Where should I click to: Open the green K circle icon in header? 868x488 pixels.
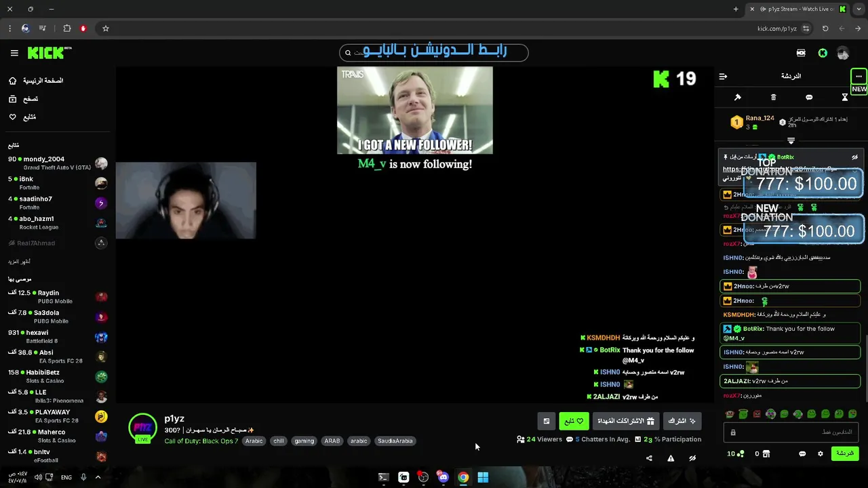[x=823, y=53]
